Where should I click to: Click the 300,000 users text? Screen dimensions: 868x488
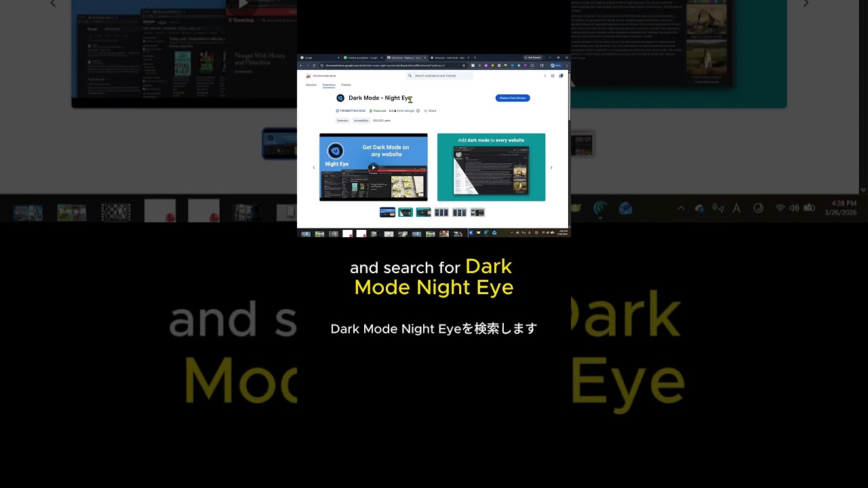click(x=382, y=121)
